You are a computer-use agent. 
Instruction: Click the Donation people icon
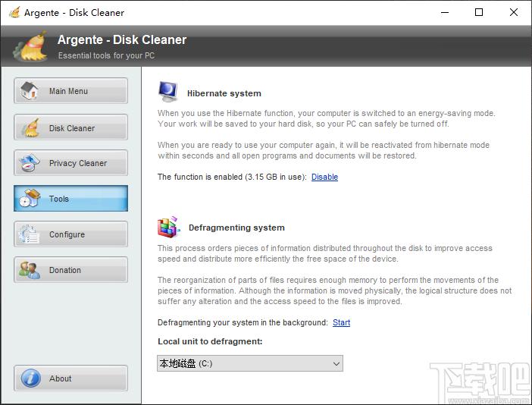pos(30,270)
